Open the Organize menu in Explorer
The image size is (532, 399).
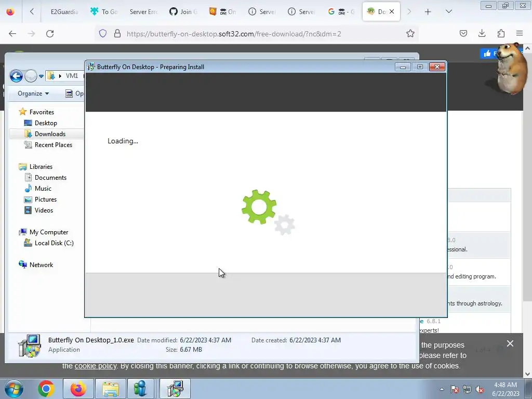point(33,94)
